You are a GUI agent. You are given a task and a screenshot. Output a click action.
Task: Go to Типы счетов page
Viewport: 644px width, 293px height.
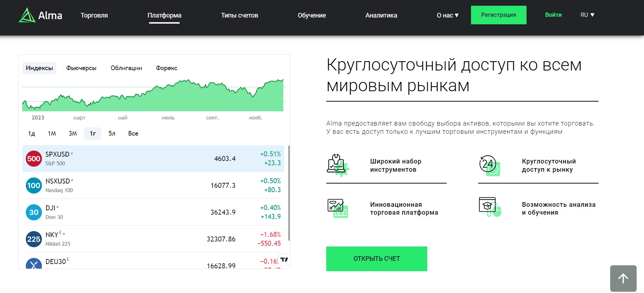pos(240,15)
